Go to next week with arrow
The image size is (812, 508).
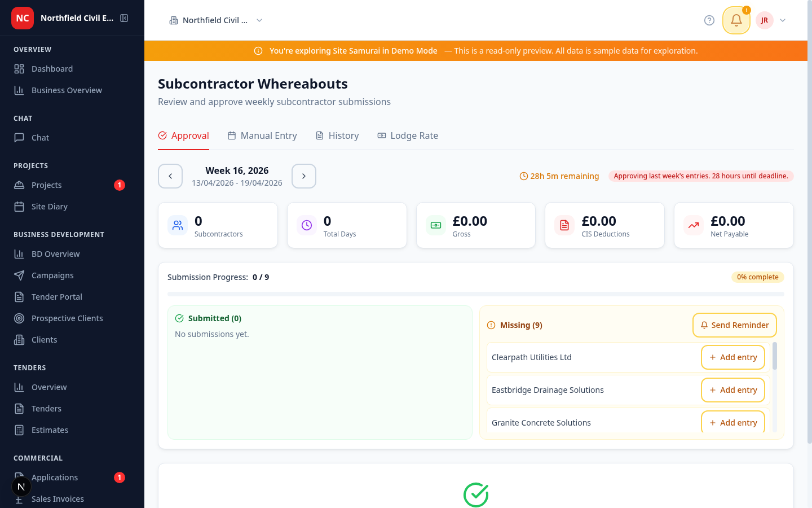[x=303, y=176]
